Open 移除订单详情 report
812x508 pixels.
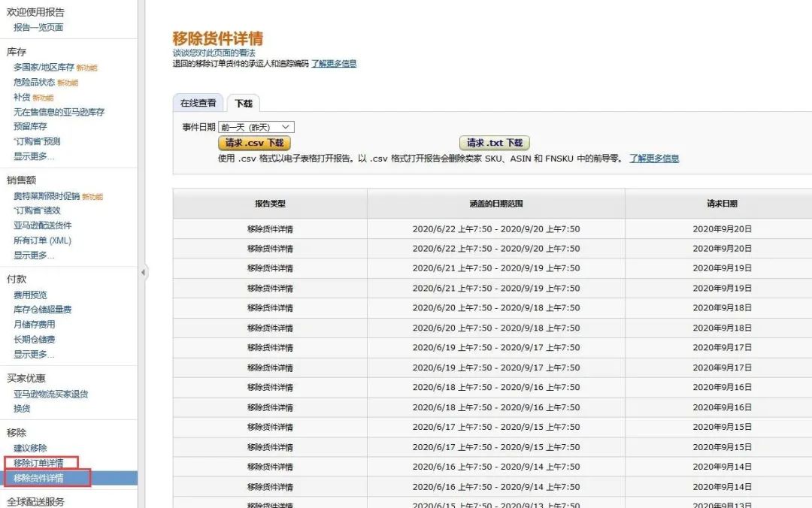[x=38, y=463]
